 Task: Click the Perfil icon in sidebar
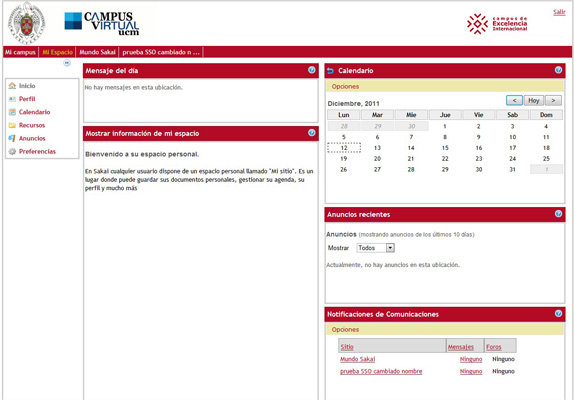[12, 99]
